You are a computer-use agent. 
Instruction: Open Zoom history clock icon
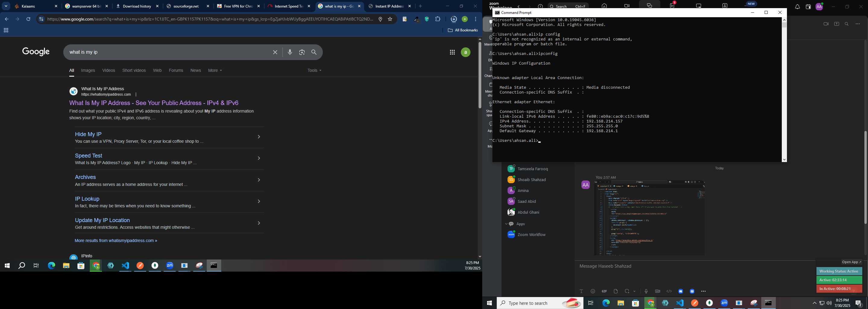point(540,6)
